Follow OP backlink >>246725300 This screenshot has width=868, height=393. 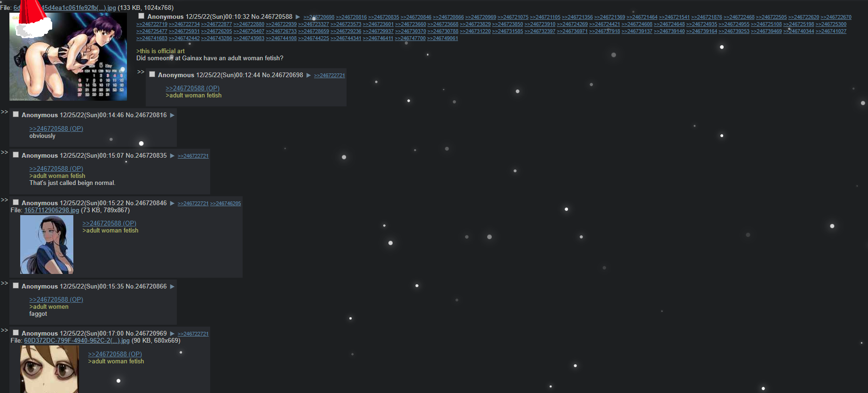click(x=831, y=24)
